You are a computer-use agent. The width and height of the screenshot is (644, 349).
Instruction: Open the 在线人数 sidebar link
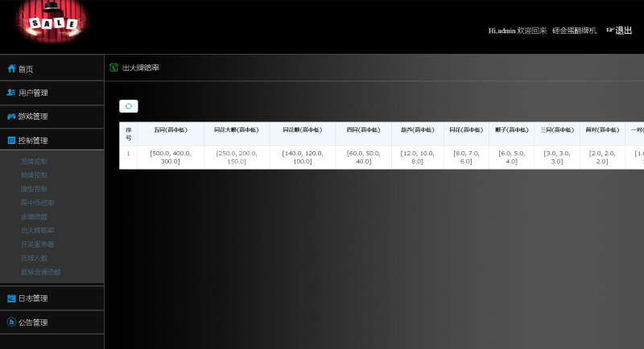[x=34, y=258]
